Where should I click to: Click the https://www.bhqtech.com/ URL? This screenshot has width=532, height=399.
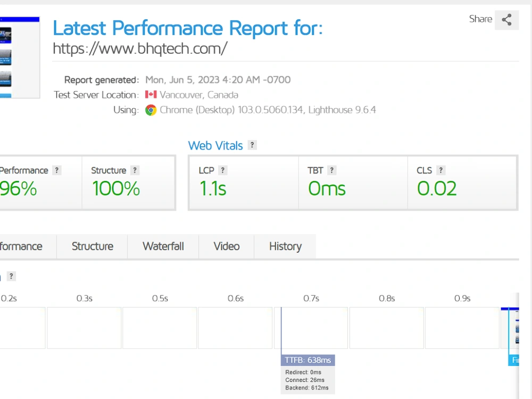[x=140, y=48]
